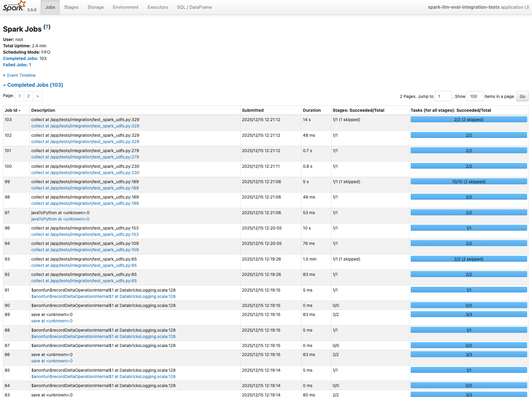
Task: Collapse the Completed Jobs (103) section
Action: [35, 85]
